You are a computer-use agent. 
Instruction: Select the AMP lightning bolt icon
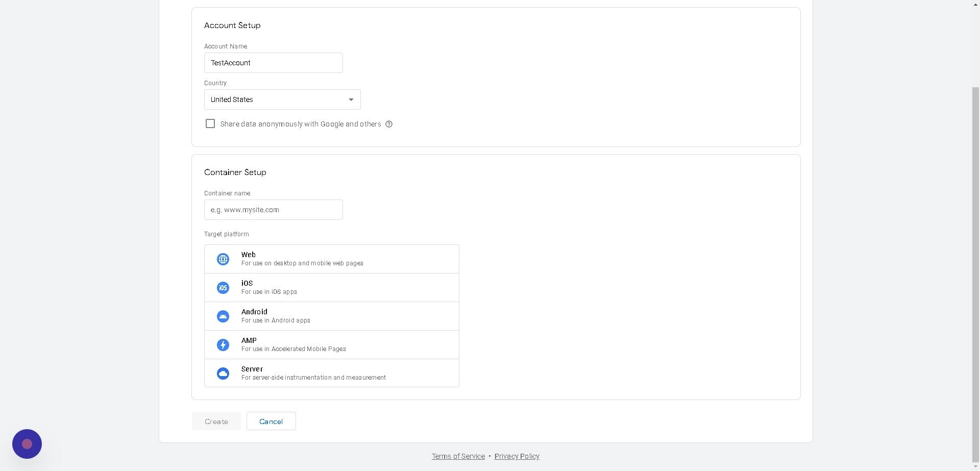223,345
